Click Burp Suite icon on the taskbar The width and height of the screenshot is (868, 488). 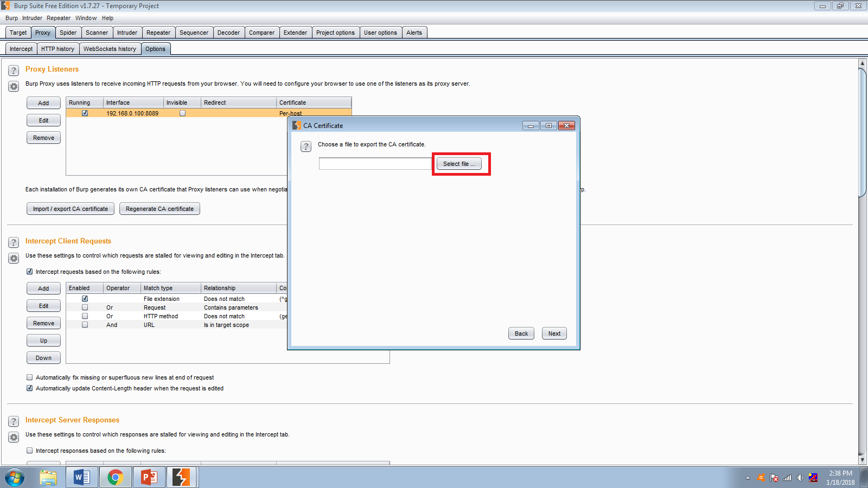[x=181, y=478]
